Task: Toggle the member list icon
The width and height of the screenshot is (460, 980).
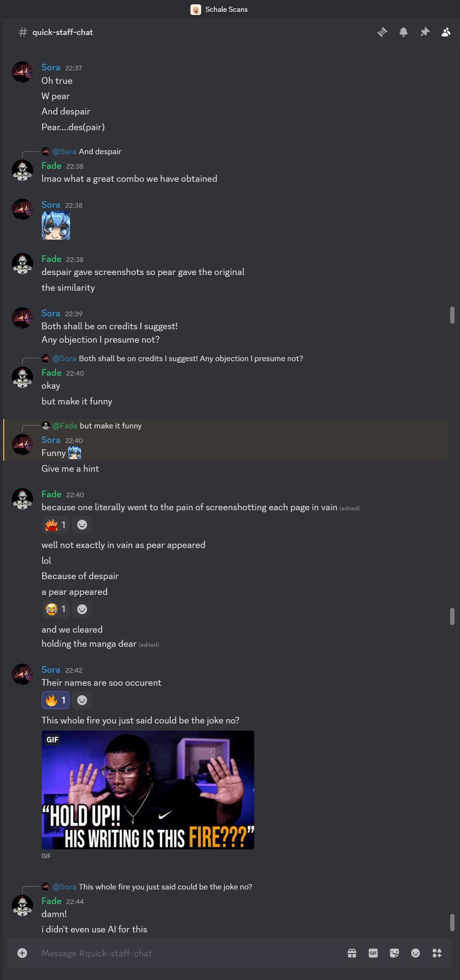Action: click(x=446, y=32)
